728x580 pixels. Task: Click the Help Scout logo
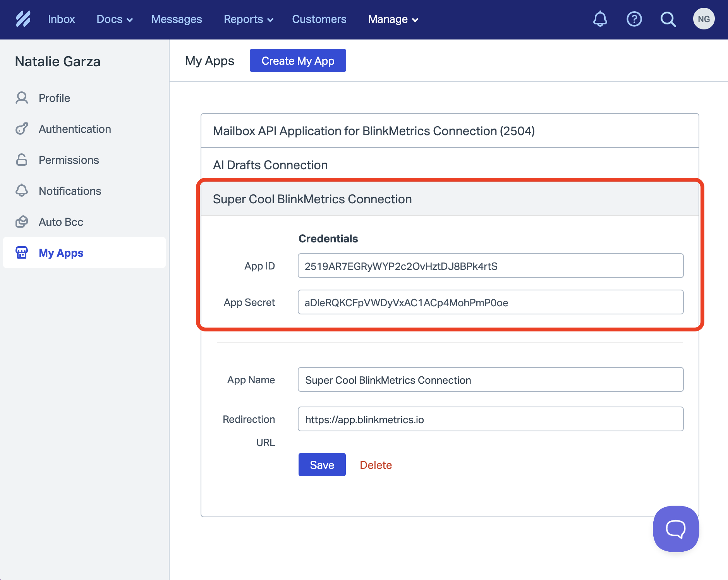[x=23, y=19]
